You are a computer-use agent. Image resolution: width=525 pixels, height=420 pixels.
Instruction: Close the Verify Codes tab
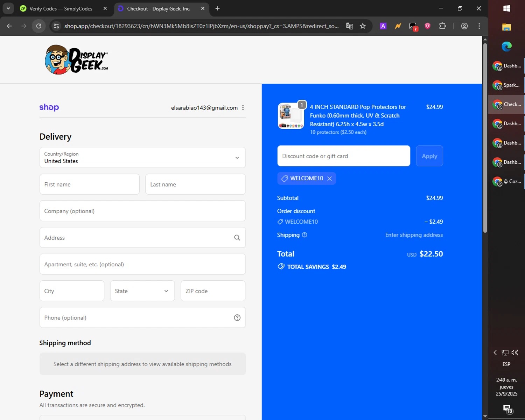click(x=105, y=8)
